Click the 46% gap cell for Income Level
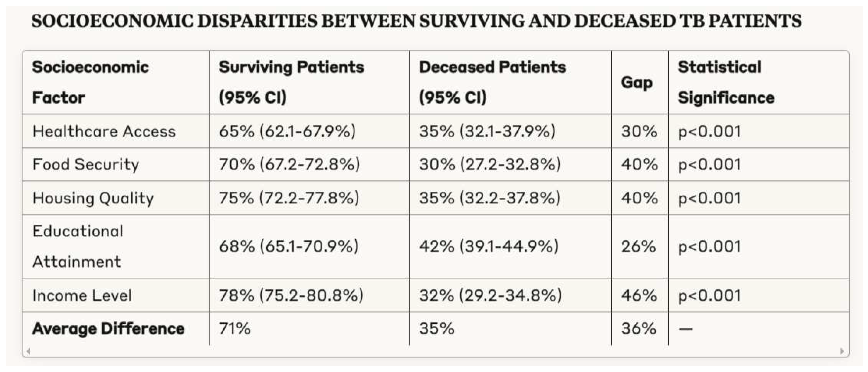The width and height of the screenshot is (868, 372). click(639, 295)
